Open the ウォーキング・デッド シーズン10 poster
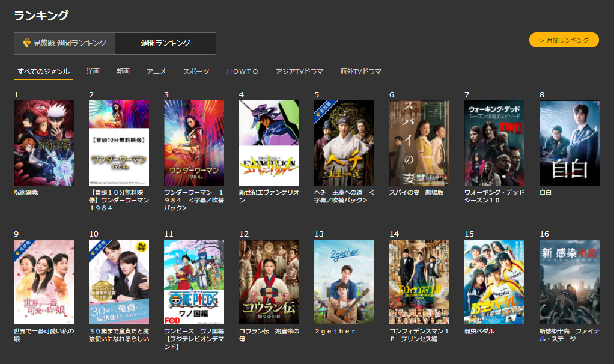 coord(494,143)
